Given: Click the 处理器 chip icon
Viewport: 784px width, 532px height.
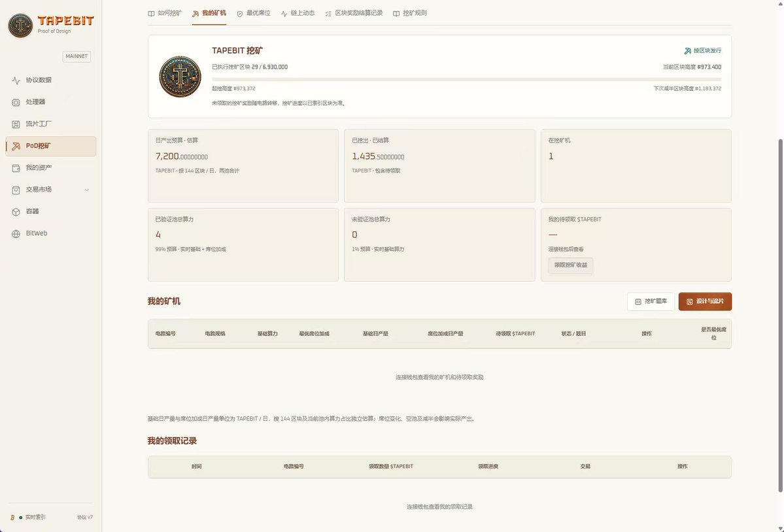Looking at the screenshot, I should (x=16, y=103).
